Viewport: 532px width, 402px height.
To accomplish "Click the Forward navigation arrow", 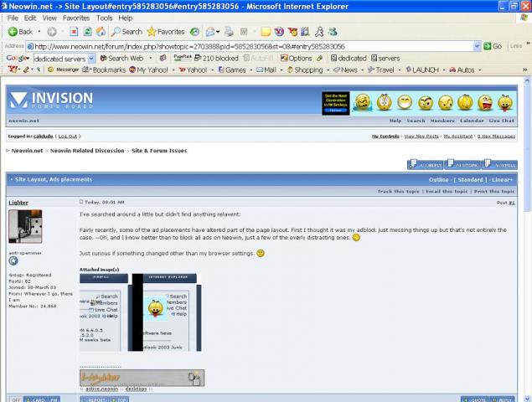I will click(52, 32).
